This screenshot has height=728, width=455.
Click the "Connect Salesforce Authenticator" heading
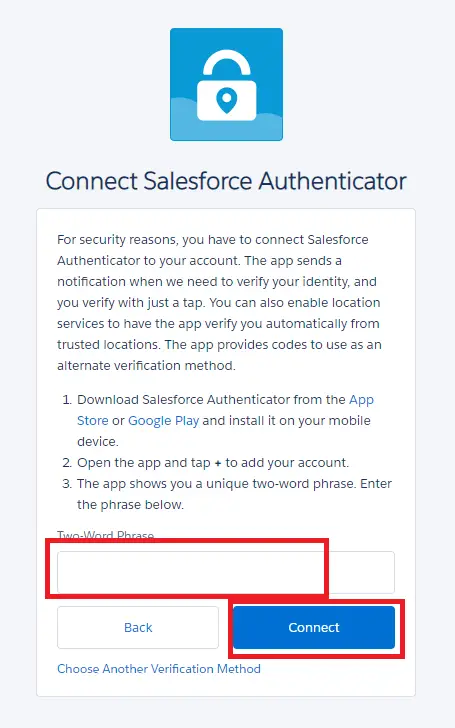coord(226,181)
